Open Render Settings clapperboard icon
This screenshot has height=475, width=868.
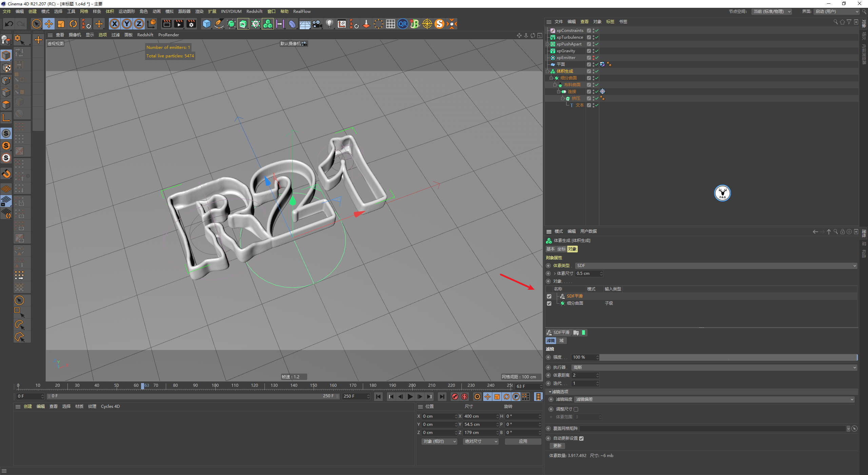[191, 24]
